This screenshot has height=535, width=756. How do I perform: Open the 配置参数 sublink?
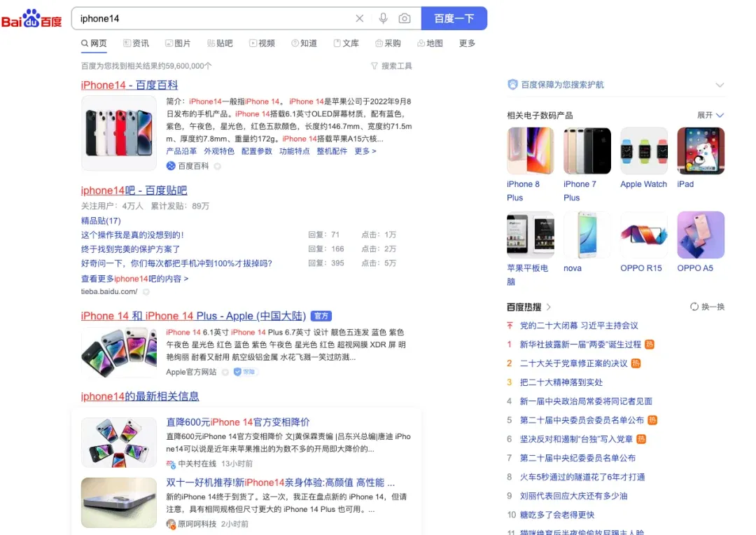click(x=256, y=151)
